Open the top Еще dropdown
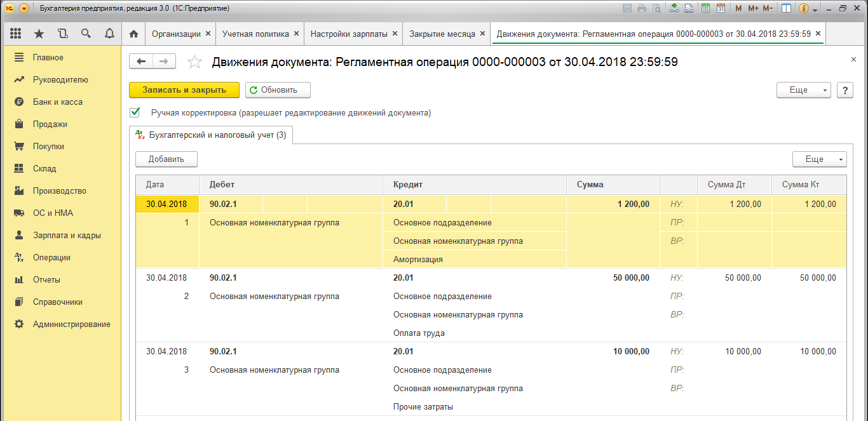Image resolution: width=868 pixels, height=421 pixels. [804, 90]
